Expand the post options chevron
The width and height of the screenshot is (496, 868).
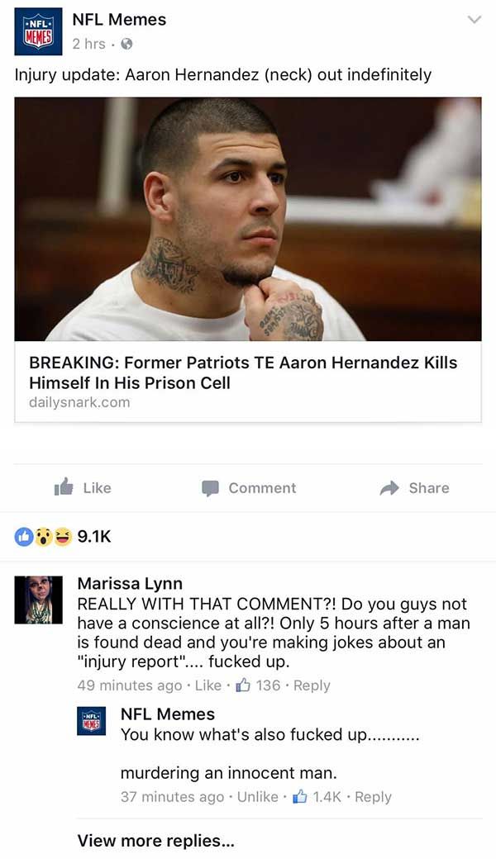click(475, 20)
